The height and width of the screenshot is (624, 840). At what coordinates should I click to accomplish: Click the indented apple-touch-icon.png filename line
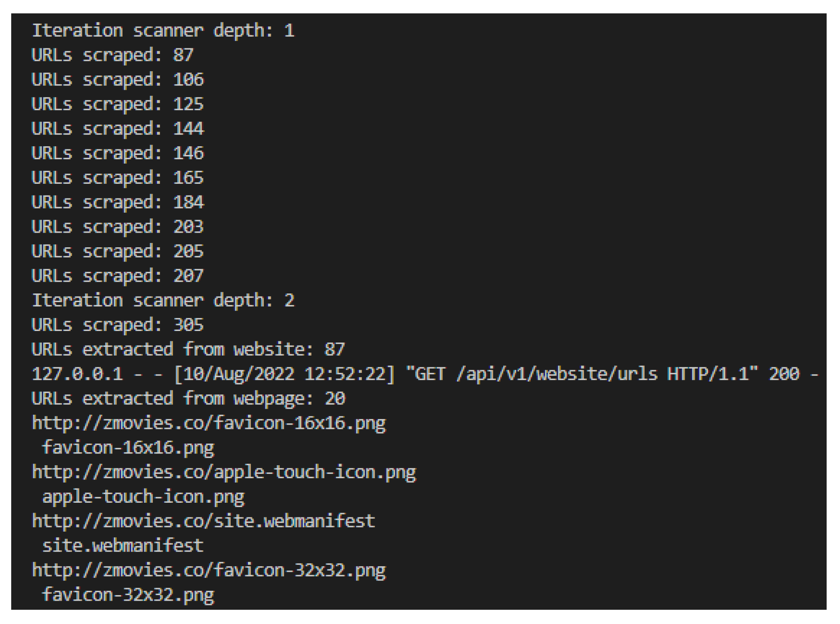click(x=143, y=497)
